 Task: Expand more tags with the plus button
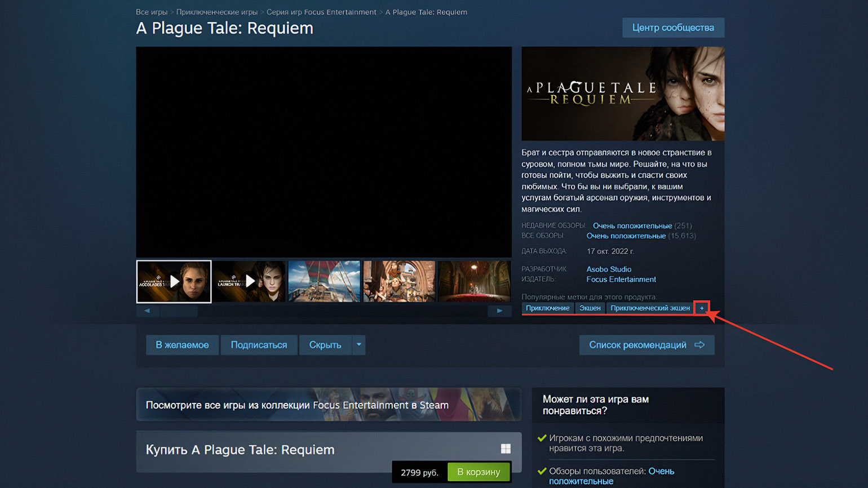click(702, 308)
